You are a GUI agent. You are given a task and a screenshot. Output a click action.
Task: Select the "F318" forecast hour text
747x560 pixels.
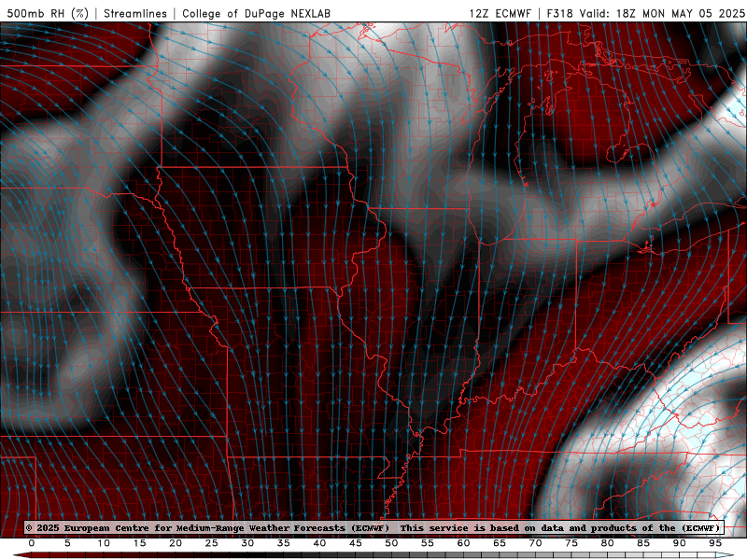[x=559, y=13]
